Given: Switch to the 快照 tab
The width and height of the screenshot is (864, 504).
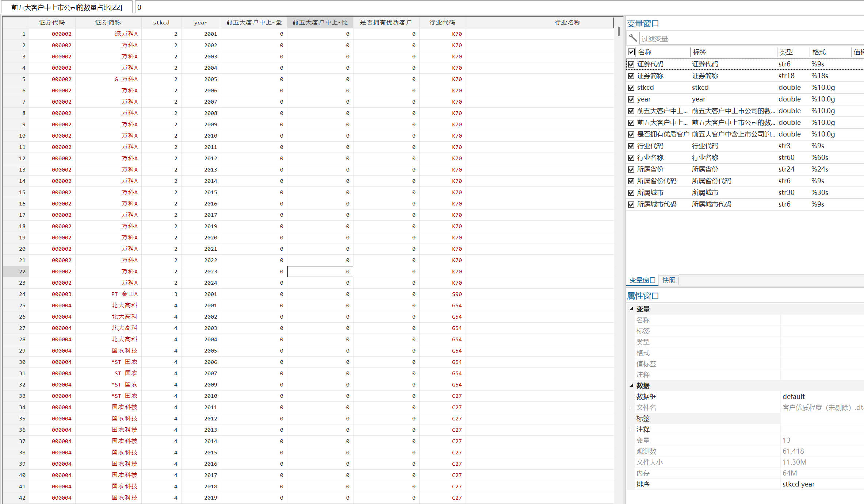Looking at the screenshot, I should (x=669, y=280).
